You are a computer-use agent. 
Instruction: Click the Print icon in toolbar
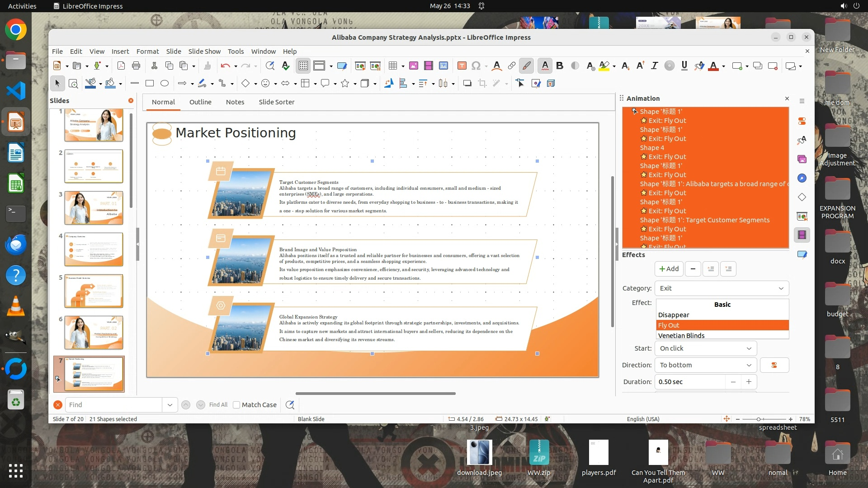coord(136,66)
